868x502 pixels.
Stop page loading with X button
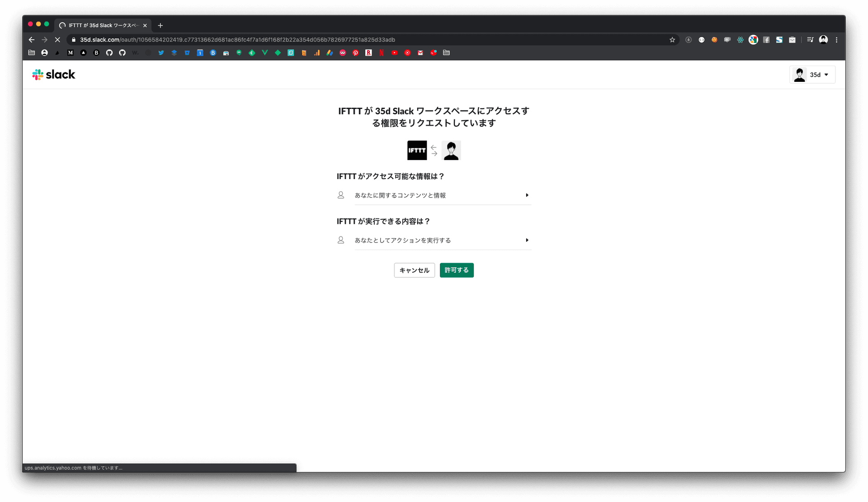click(x=57, y=40)
